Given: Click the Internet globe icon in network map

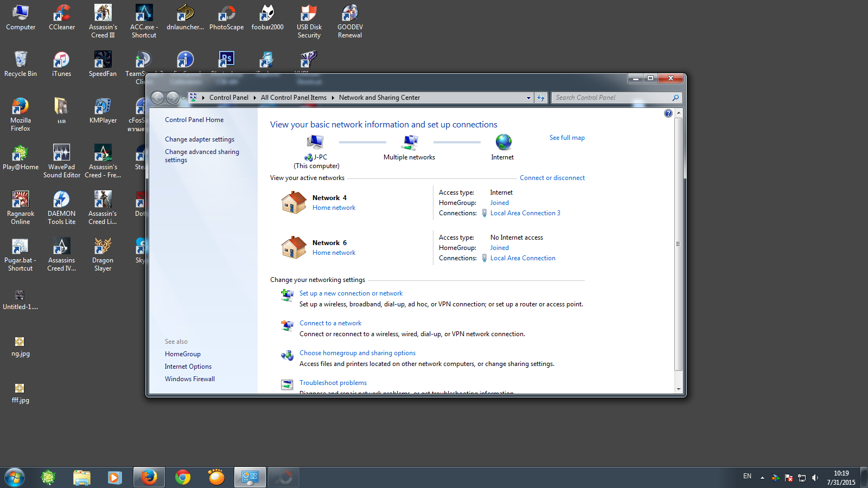Looking at the screenshot, I should coord(503,142).
